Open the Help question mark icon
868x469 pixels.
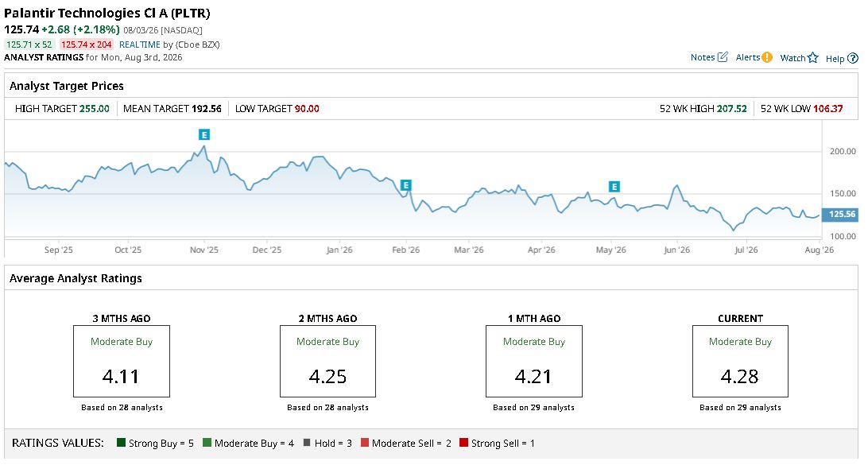click(x=853, y=58)
